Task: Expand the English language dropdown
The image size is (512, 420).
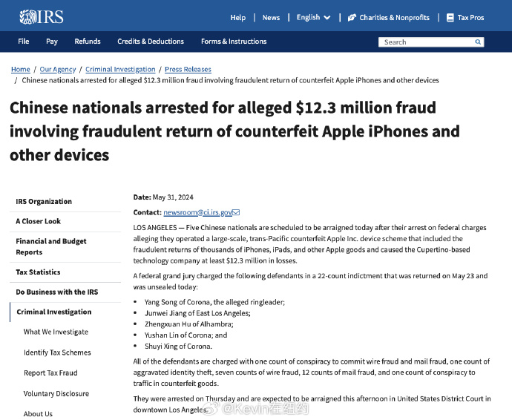Action: click(313, 17)
